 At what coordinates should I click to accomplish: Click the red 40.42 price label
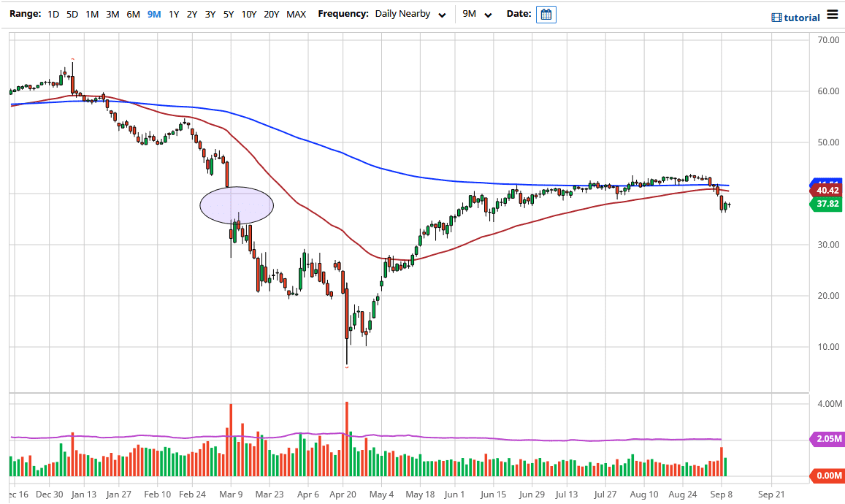(826, 190)
